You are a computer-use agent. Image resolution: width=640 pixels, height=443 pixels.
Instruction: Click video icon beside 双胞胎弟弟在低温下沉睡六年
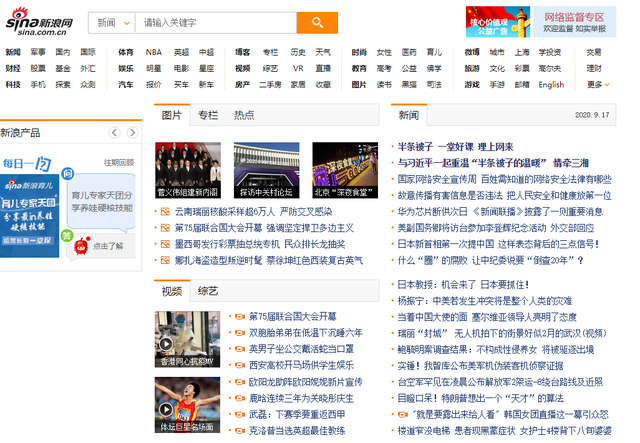pos(240,333)
